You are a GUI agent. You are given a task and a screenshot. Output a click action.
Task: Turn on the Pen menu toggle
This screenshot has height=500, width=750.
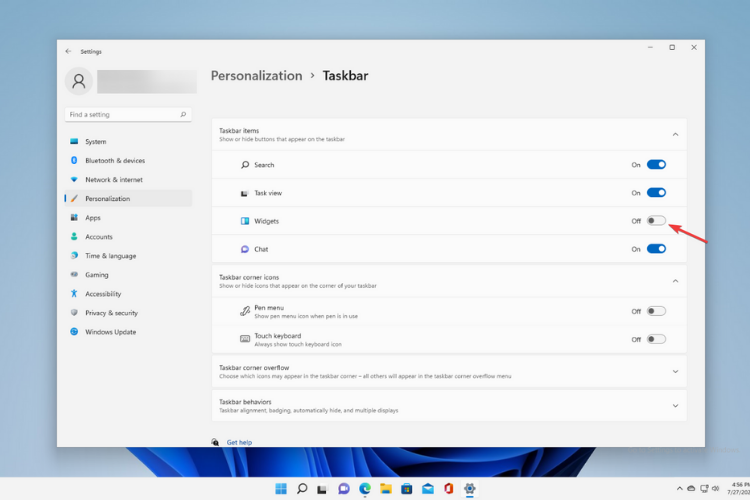coord(656,311)
